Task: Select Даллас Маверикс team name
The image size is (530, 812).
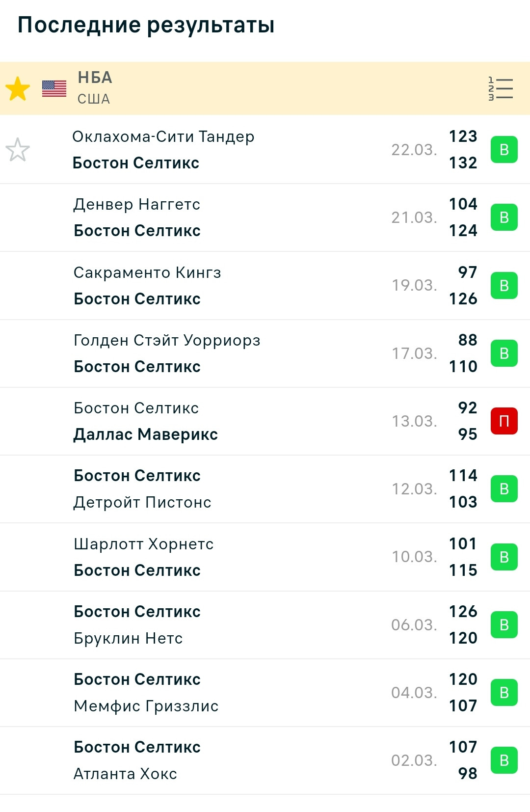Action: (x=146, y=434)
